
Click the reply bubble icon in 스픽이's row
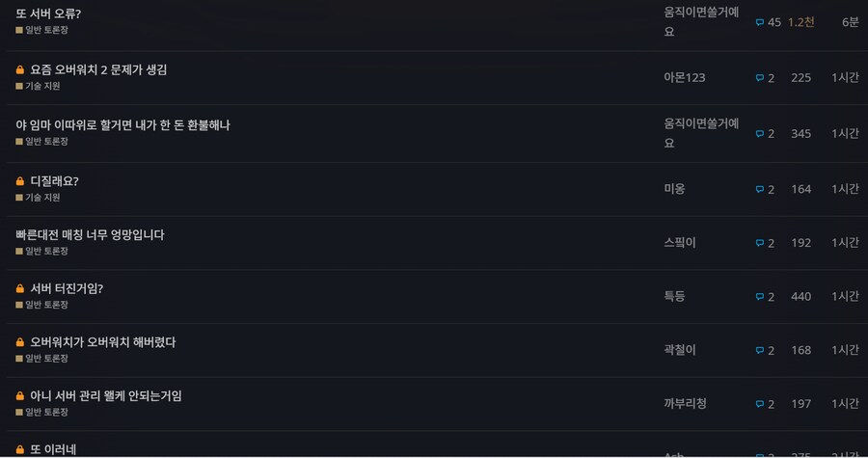[x=760, y=243]
